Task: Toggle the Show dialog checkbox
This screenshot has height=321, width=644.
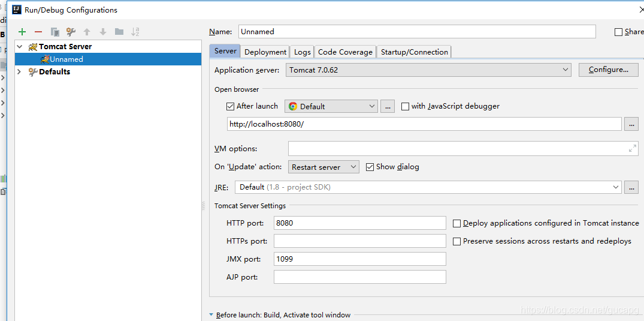Action: pos(370,167)
